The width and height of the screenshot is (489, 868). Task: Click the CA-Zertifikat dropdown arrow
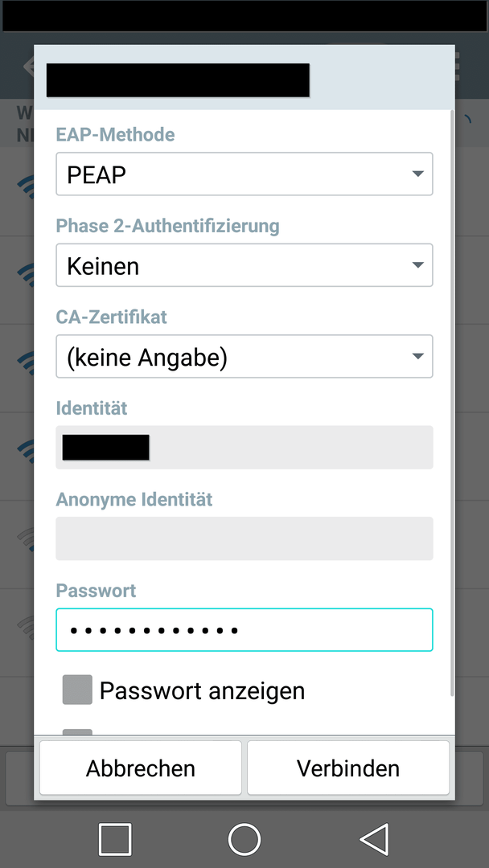coord(418,356)
